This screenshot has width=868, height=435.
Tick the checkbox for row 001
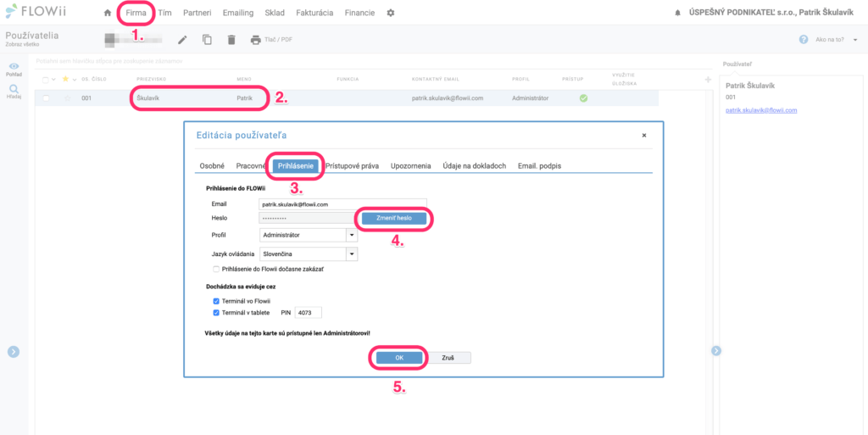click(46, 98)
